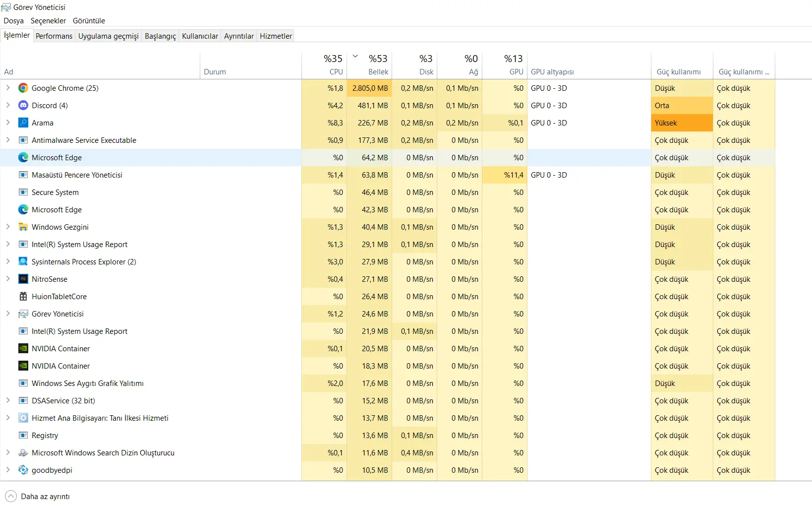The height and width of the screenshot is (509, 812).
Task: Click the Sysinternals Process Explorer icon
Action: pos(23,262)
